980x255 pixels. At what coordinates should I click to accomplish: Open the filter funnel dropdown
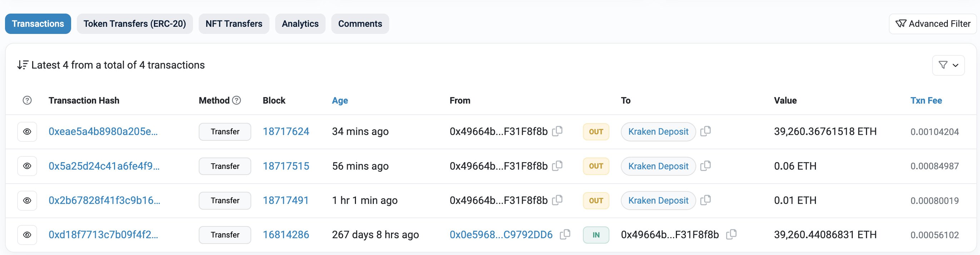click(948, 65)
